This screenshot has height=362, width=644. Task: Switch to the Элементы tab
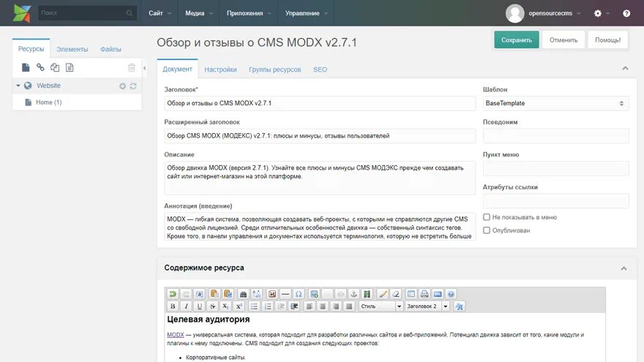pyautogui.click(x=72, y=49)
